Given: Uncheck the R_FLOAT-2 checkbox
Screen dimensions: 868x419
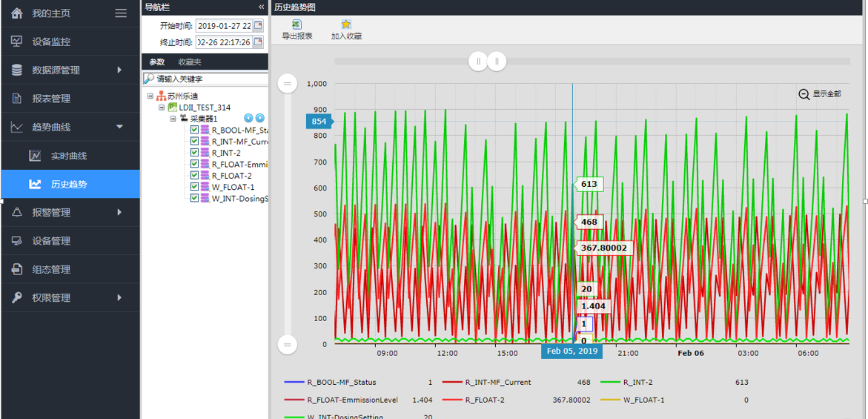Looking at the screenshot, I should 194,175.
